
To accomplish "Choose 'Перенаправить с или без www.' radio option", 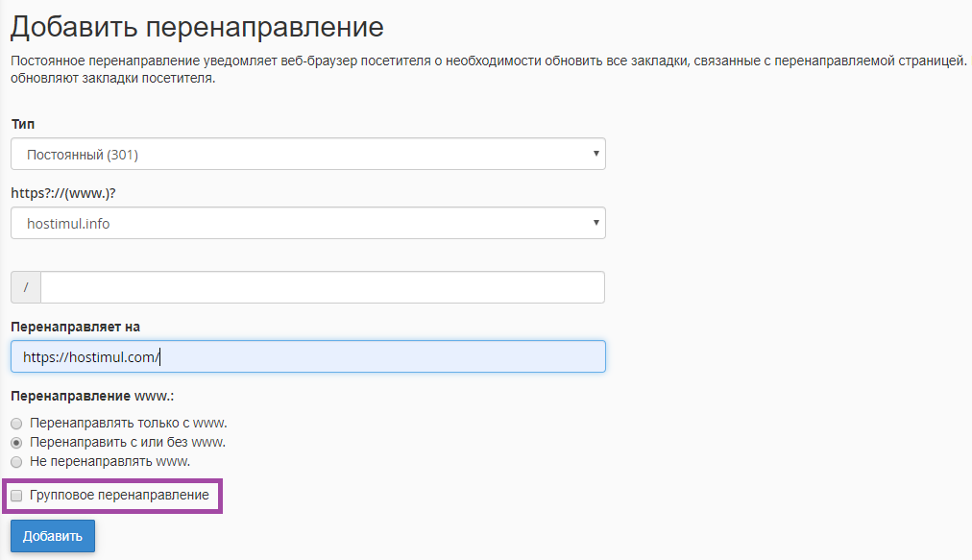I will pos(16,442).
